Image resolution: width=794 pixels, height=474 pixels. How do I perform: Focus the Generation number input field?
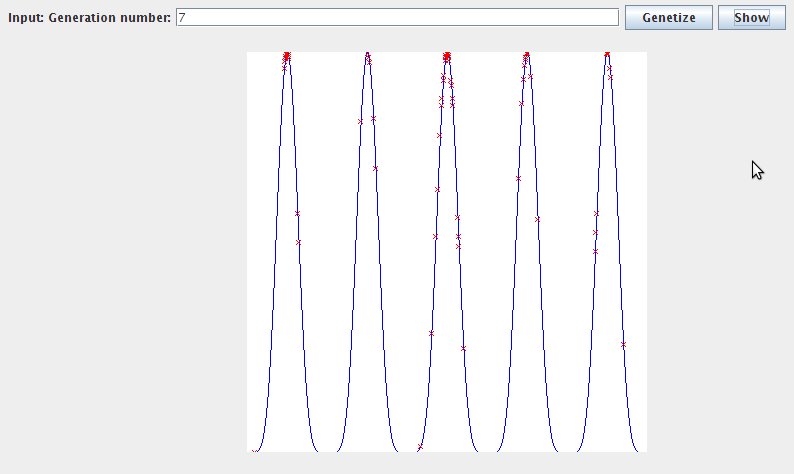click(397, 18)
